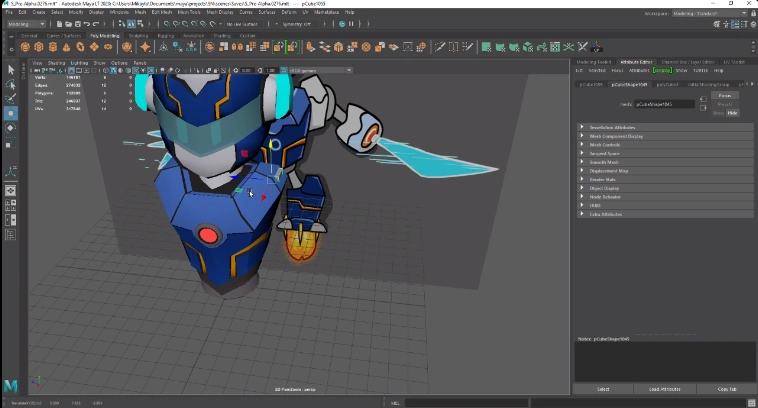Image resolution: width=758 pixels, height=408 pixels.
Task: Click the mesh name input field
Action: pyautogui.click(x=664, y=104)
